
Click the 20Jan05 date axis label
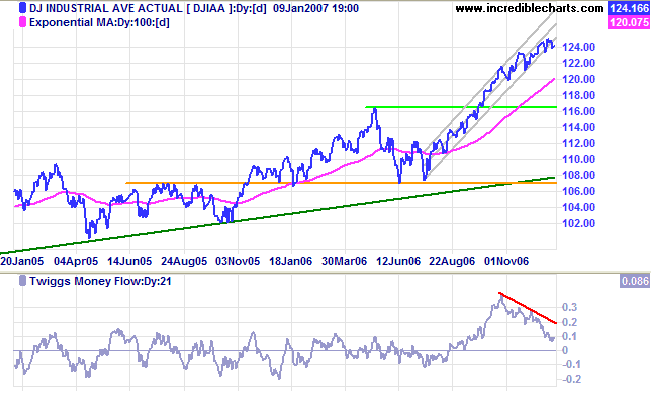[x=22, y=261]
